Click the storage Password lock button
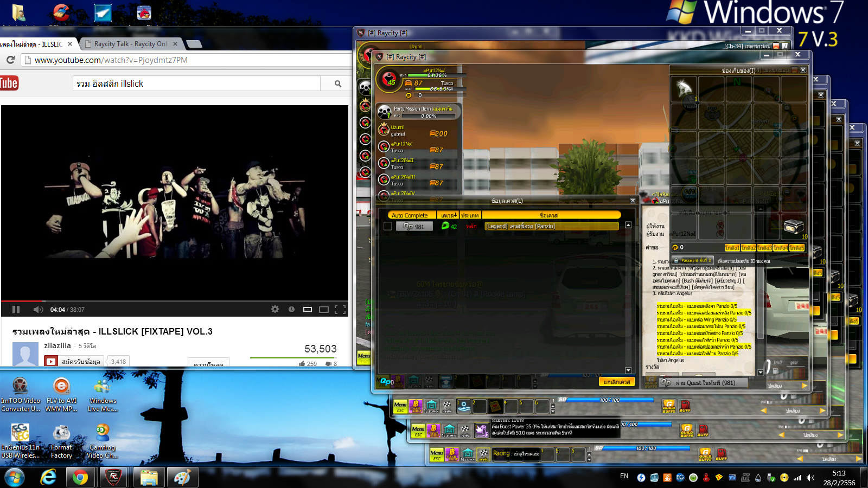This screenshot has height=488, width=868. [693, 260]
